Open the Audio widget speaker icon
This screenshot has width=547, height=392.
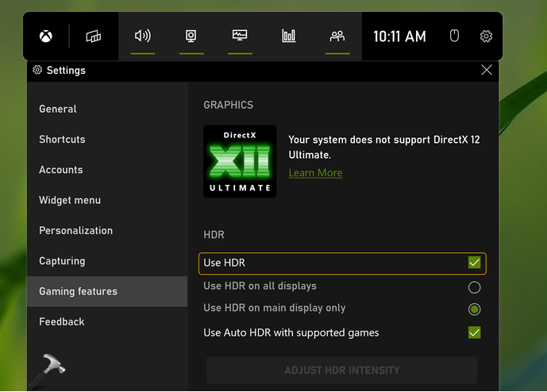143,36
